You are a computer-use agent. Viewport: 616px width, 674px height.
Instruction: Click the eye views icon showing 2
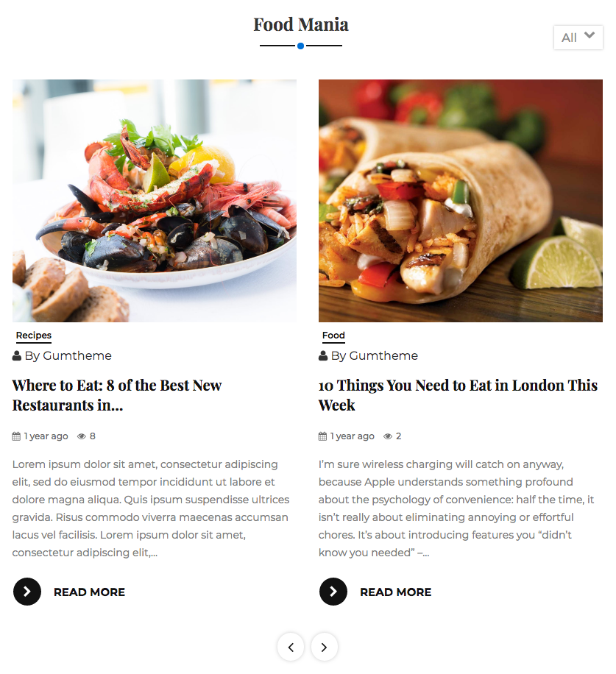(x=388, y=436)
